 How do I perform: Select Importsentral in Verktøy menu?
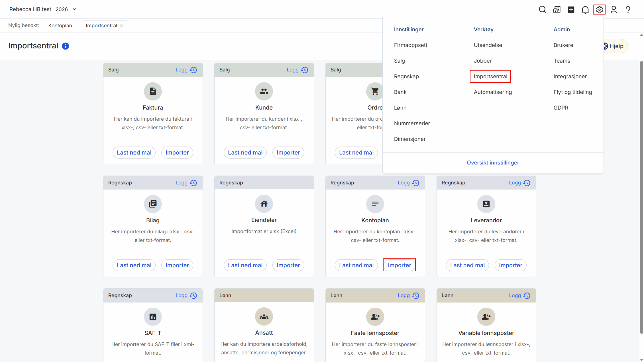(x=490, y=76)
